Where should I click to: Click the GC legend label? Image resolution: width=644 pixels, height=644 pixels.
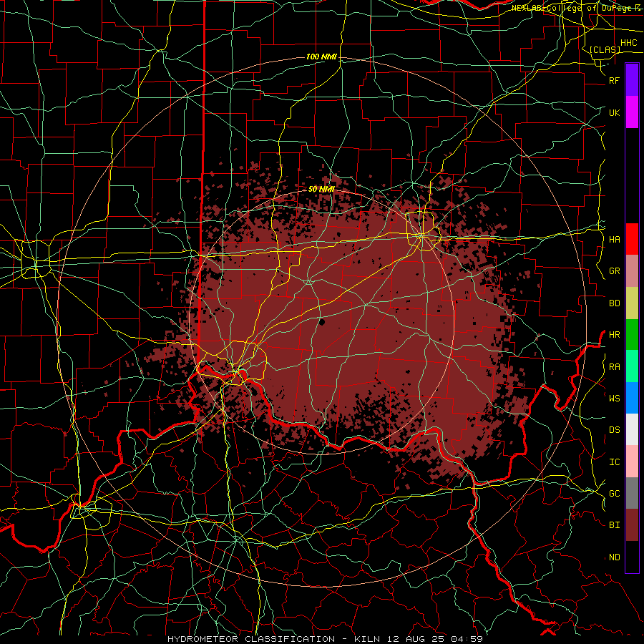coord(614,493)
